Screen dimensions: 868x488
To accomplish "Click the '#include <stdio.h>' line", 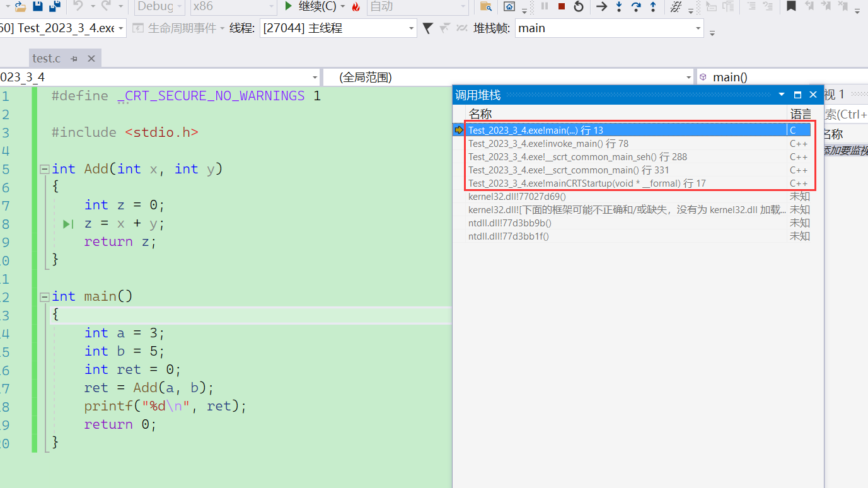I will pyautogui.click(x=125, y=132).
